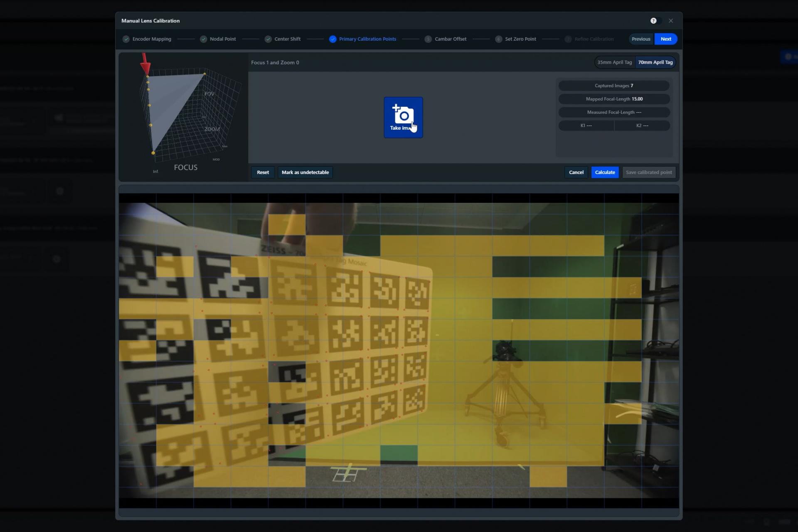Return to the Previous step

[640, 39]
